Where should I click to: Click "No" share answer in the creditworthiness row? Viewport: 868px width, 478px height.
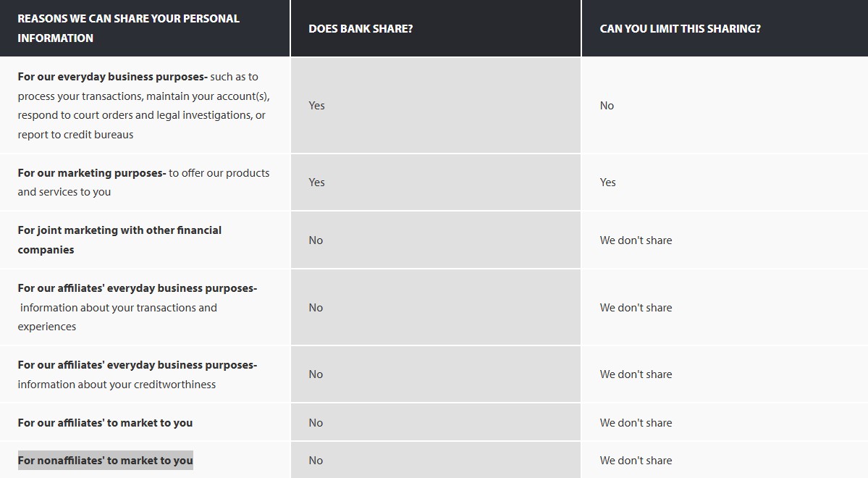coord(316,374)
